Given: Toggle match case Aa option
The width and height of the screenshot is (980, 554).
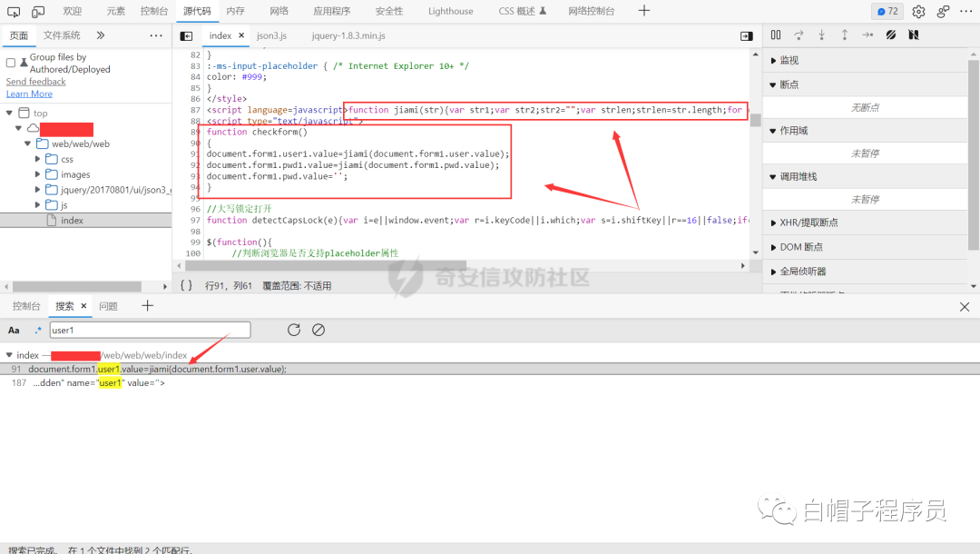Looking at the screenshot, I should click(x=14, y=331).
